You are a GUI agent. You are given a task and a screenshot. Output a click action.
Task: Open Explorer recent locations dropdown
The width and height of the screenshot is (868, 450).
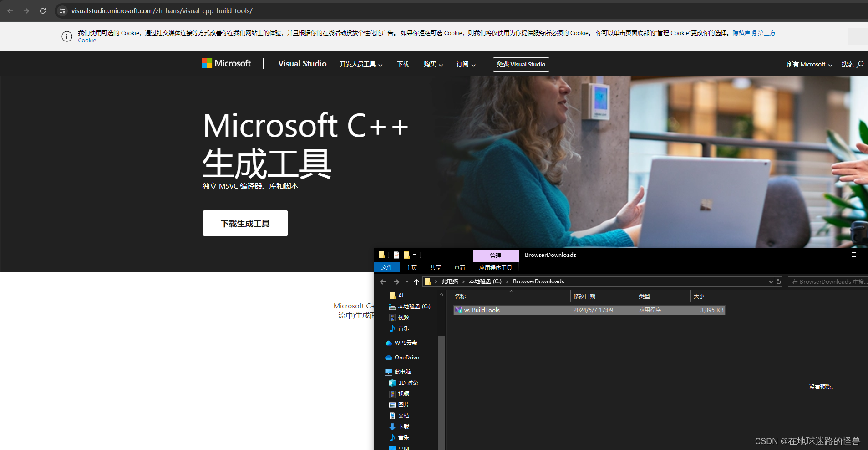coord(407,282)
